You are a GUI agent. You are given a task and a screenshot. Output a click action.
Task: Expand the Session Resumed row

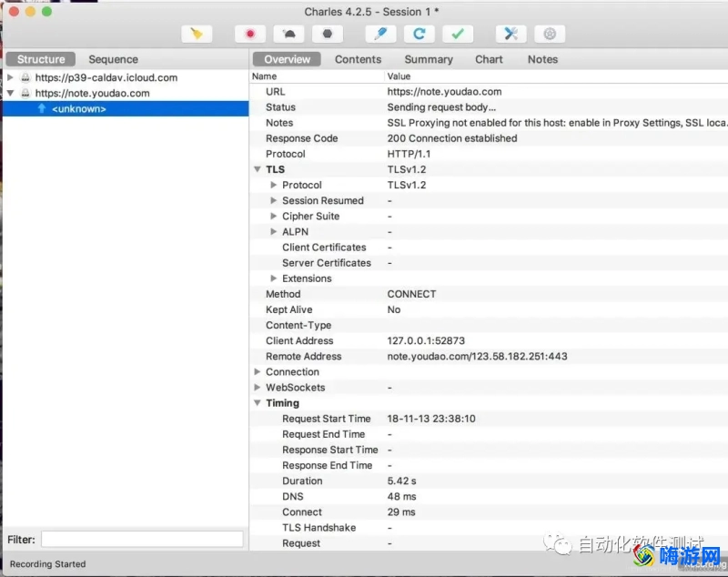coord(274,200)
